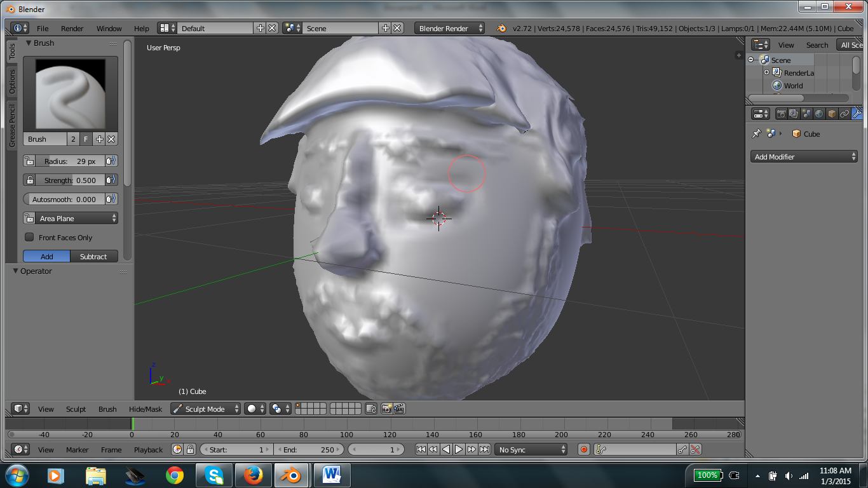Jump to the first frame

(x=421, y=449)
